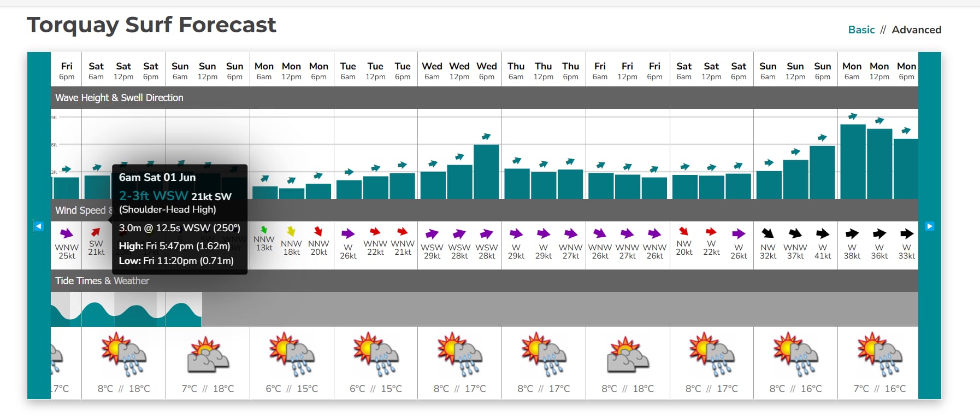Viewport: 980px width, 416px height.
Task: Select the yellow NNW 18kt wind arrow
Action: (x=291, y=231)
